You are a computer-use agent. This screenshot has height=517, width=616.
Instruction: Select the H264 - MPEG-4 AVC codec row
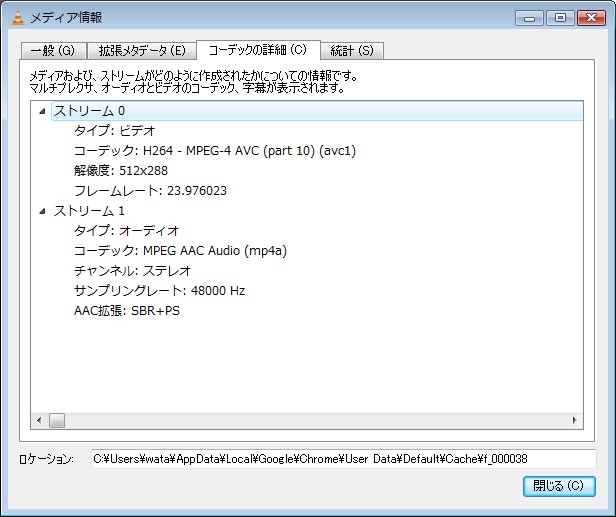click(x=215, y=150)
